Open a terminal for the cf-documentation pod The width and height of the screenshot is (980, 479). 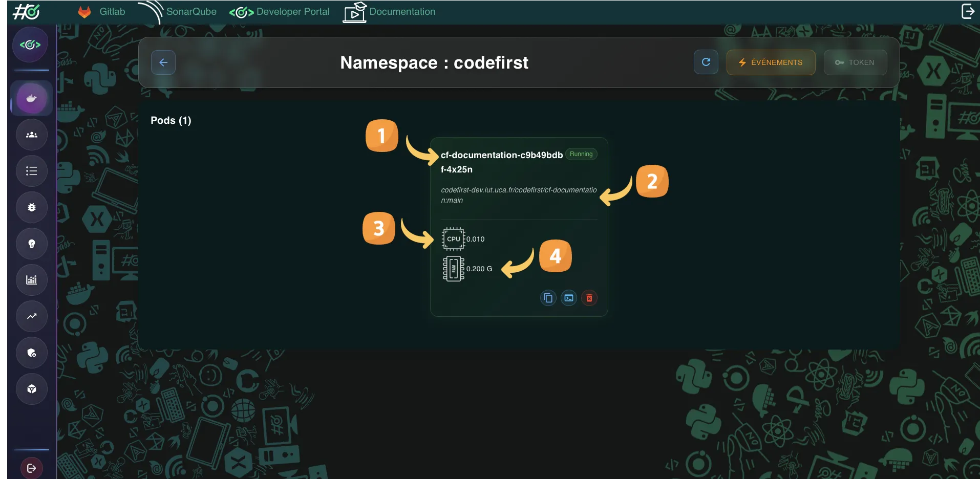point(568,298)
